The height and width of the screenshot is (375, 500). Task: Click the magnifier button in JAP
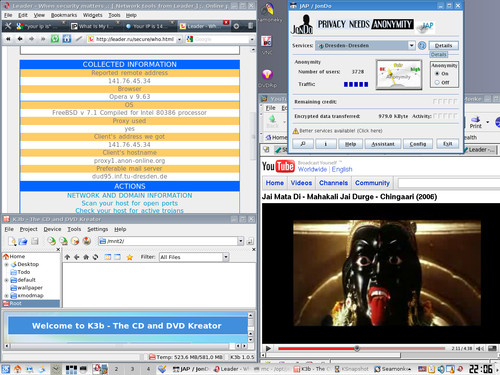pos(303,144)
